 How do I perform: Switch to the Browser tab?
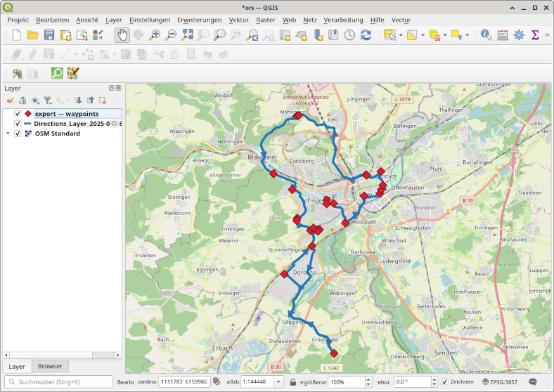[x=50, y=366]
